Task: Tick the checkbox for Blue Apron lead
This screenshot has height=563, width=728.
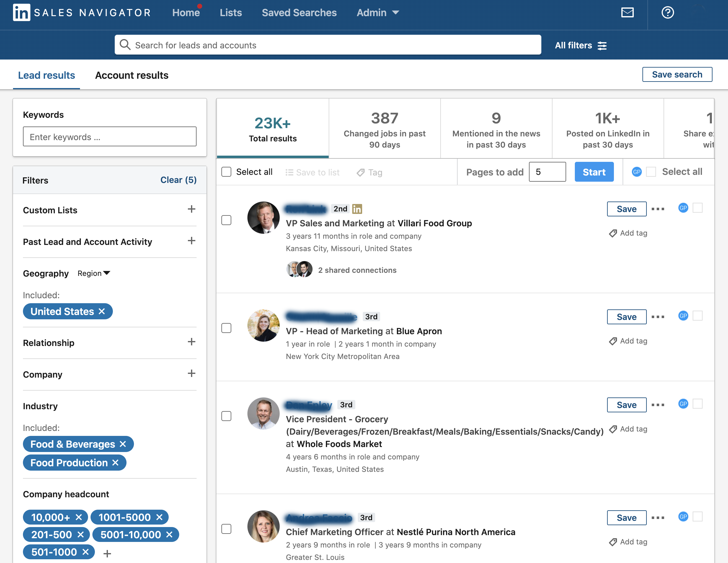Action: [x=226, y=328]
